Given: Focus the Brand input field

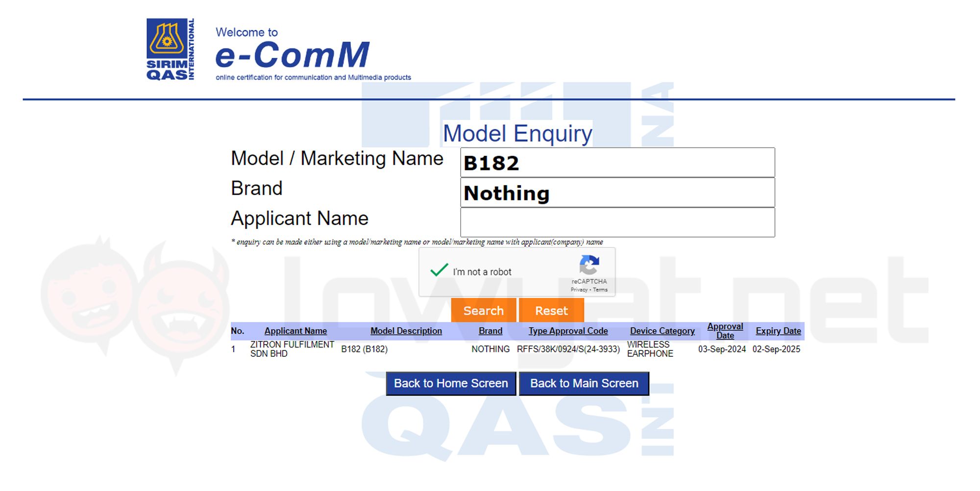Looking at the screenshot, I should click(x=617, y=193).
